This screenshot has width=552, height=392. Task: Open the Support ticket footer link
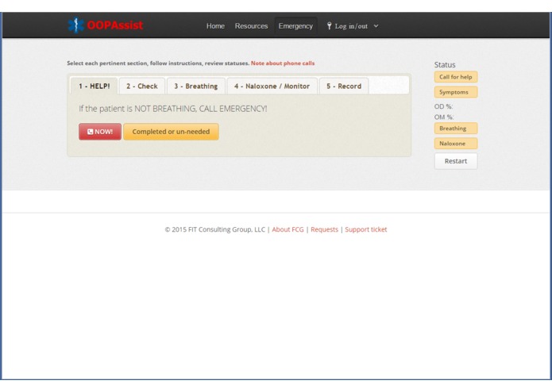366,229
